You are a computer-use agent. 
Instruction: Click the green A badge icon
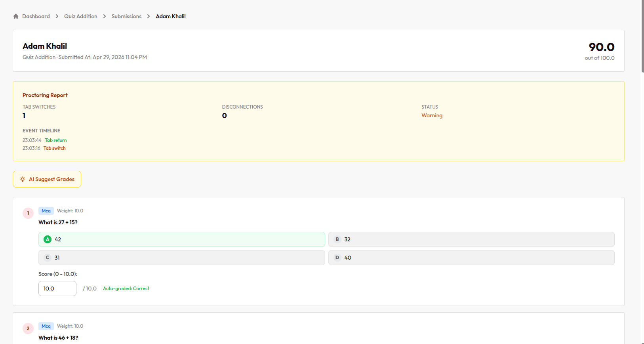pyautogui.click(x=48, y=239)
